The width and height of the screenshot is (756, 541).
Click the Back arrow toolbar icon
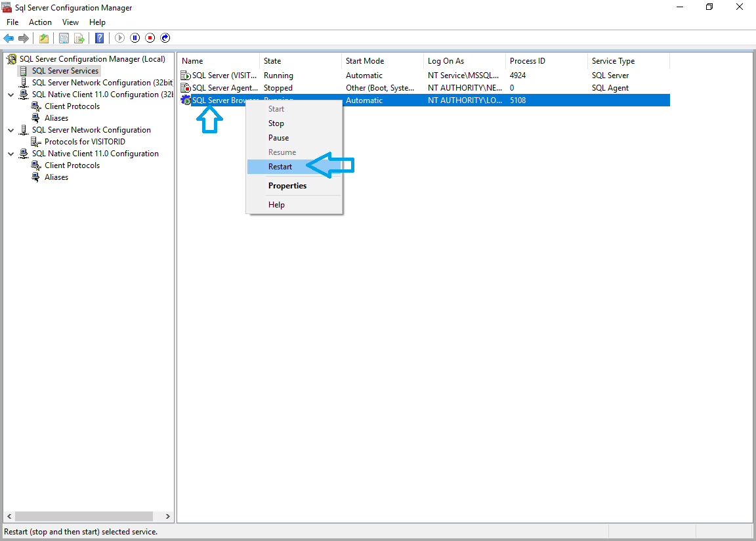point(9,38)
